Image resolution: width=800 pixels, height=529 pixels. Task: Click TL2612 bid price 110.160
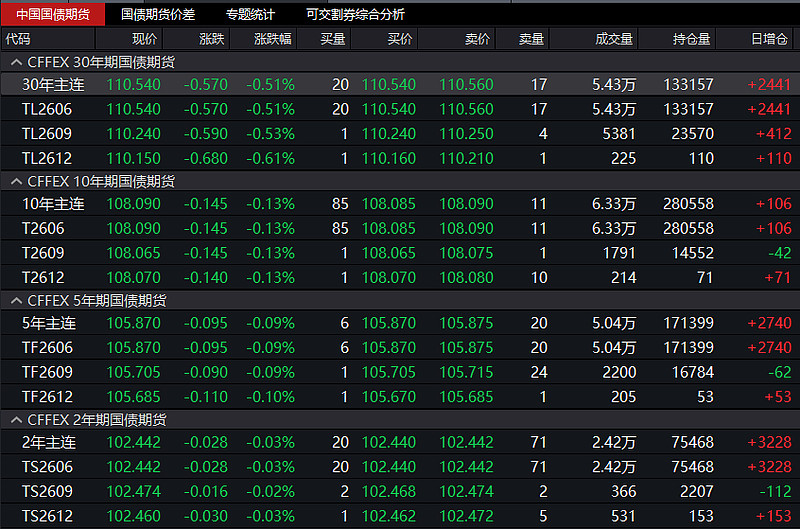click(x=389, y=158)
